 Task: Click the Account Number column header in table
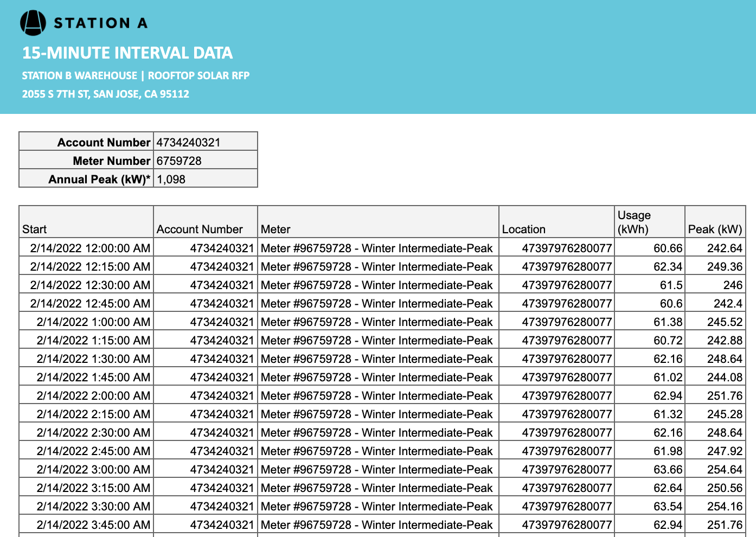click(x=205, y=229)
